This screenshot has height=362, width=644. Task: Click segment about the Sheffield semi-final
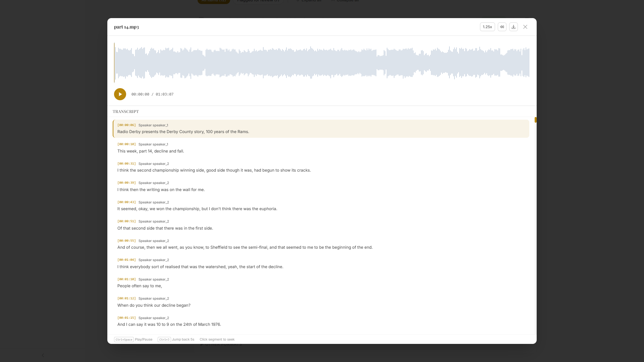[x=321, y=244]
